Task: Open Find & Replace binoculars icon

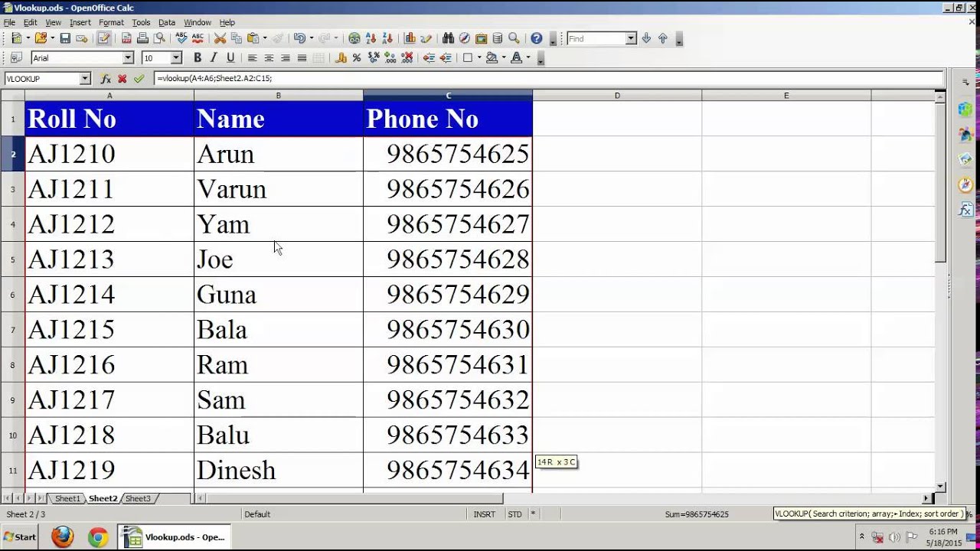Action: (x=448, y=38)
